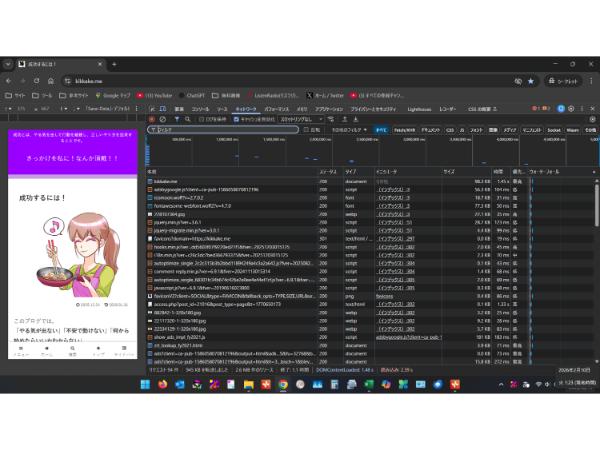Open adsbygoogle.js initiator link for show_ads_impl

[409, 337]
